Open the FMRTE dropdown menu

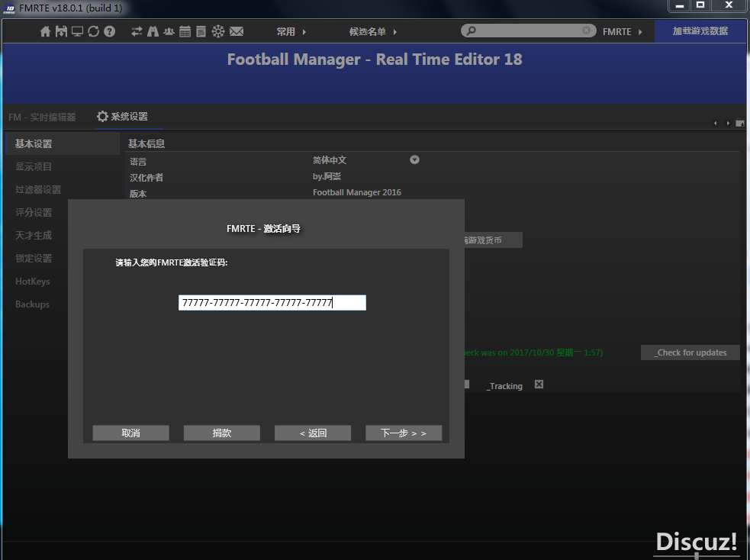pyautogui.click(x=622, y=32)
